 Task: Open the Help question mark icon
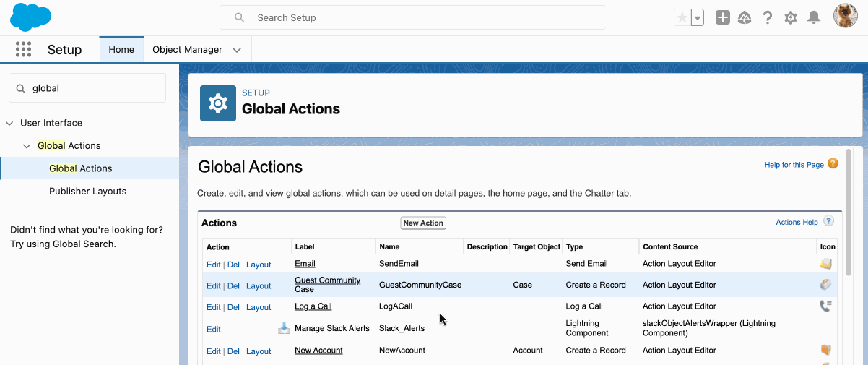(768, 17)
